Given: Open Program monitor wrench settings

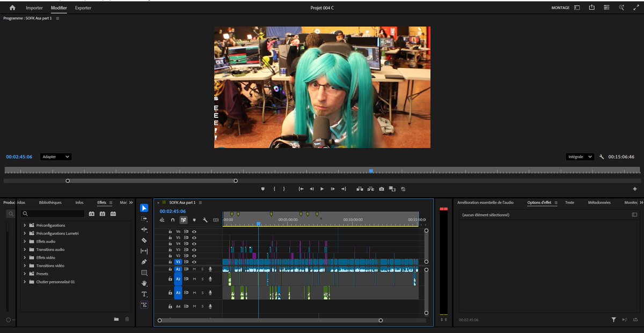Looking at the screenshot, I should pyautogui.click(x=602, y=157).
